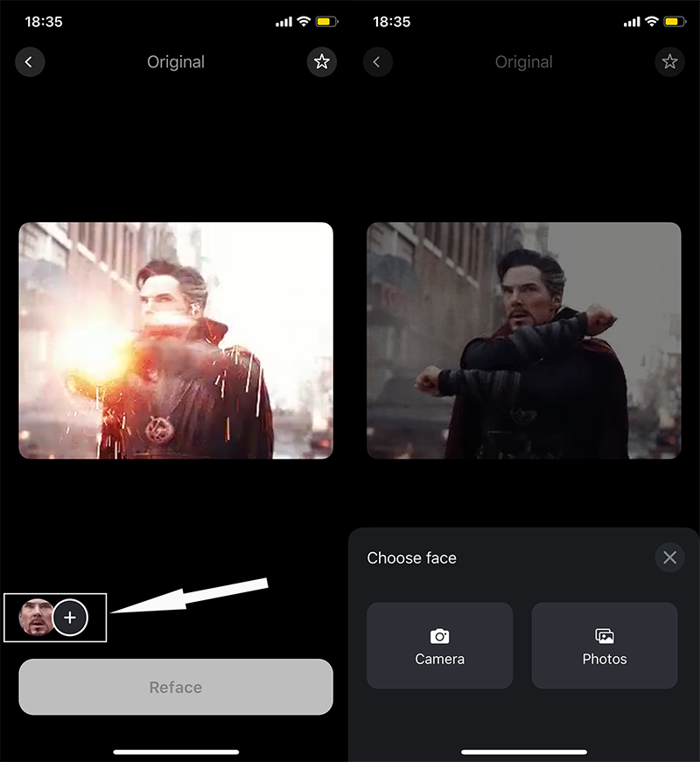Tap the cellular signal icon on right screen
The image size is (700, 762).
(x=632, y=22)
